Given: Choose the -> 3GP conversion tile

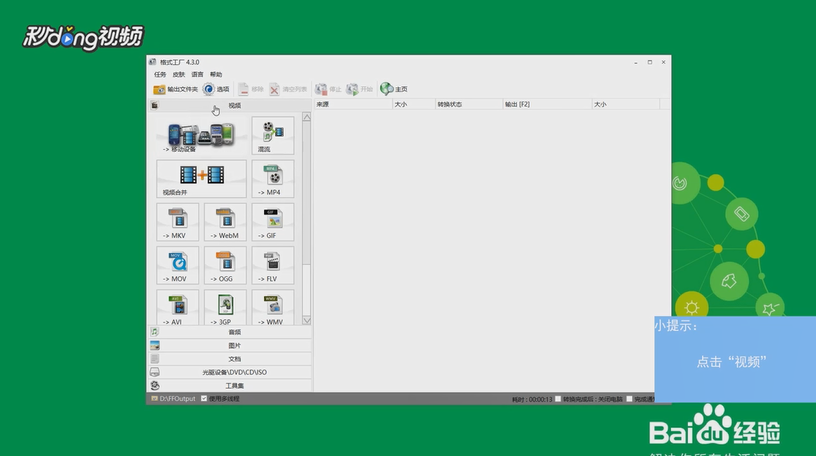Looking at the screenshot, I should (225, 308).
